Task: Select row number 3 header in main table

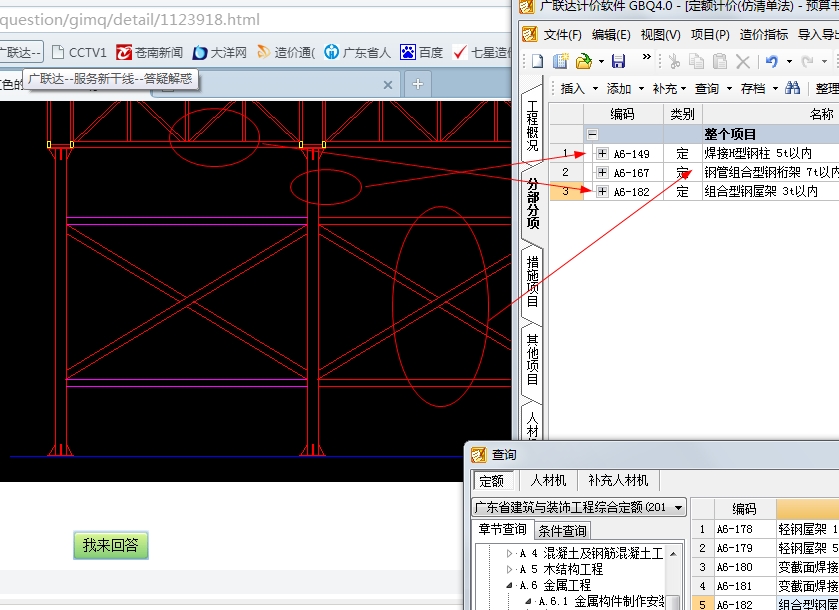Action: pos(566,191)
